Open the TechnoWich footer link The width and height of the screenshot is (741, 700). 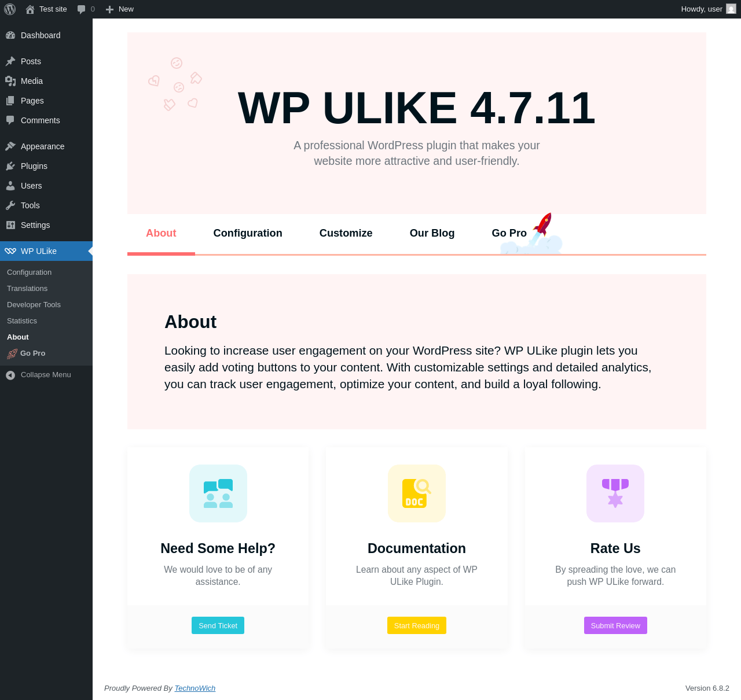(x=195, y=688)
